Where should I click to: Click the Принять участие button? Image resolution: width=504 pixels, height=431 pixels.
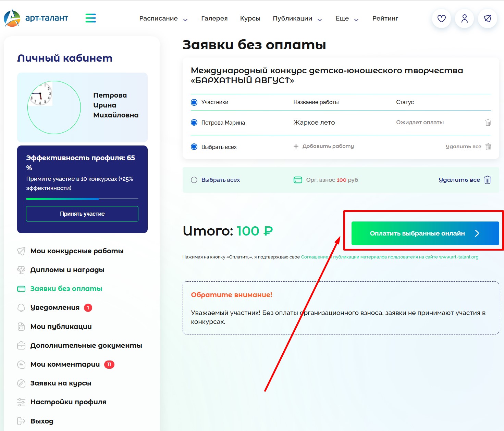(x=82, y=214)
